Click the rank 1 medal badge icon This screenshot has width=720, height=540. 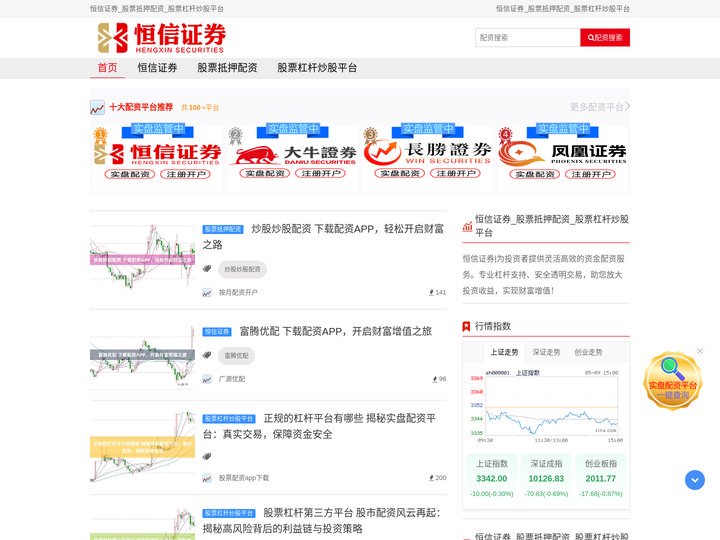[100, 136]
